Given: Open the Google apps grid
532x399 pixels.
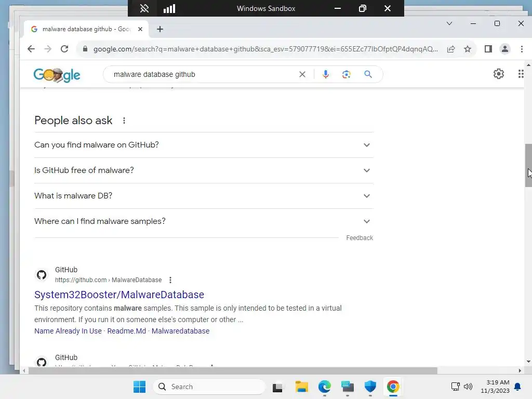Looking at the screenshot, I should tap(521, 74).
